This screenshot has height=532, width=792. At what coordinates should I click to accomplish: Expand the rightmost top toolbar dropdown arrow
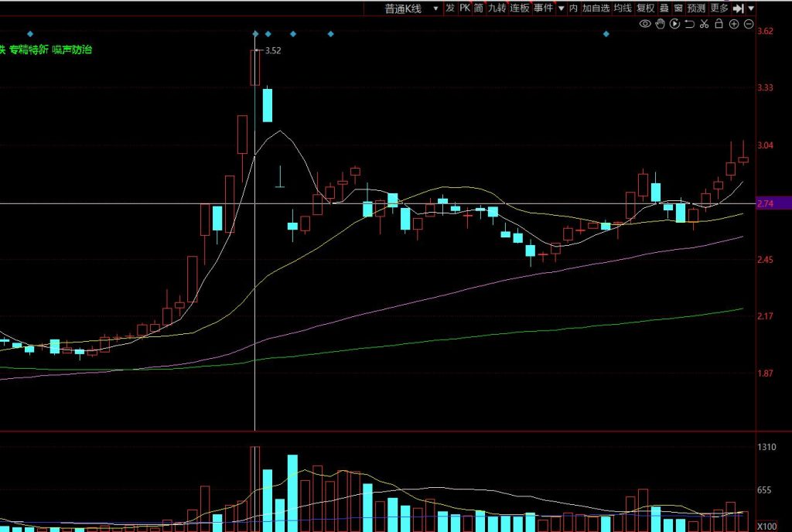pos(751,9)
